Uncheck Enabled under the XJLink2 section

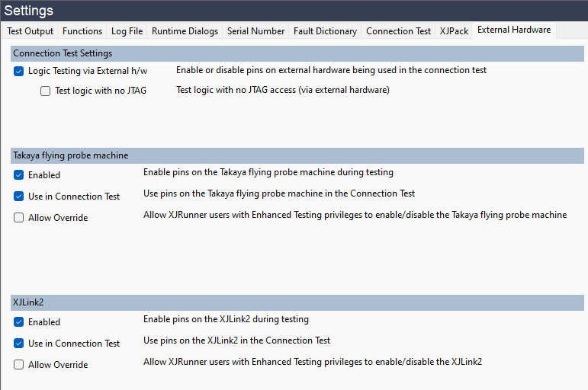(x=19, y=322)
